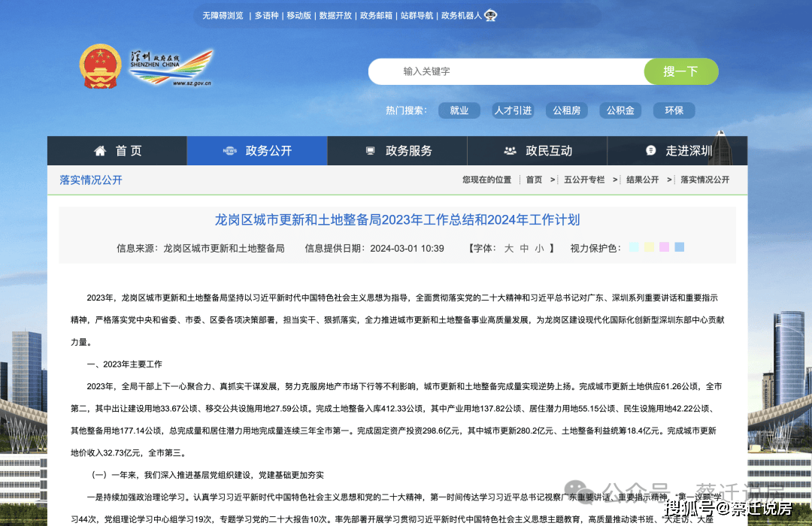Select the pink 视力保护色 color swatch
The height and width of the screenshot is (526, 812).
[664, 246]
